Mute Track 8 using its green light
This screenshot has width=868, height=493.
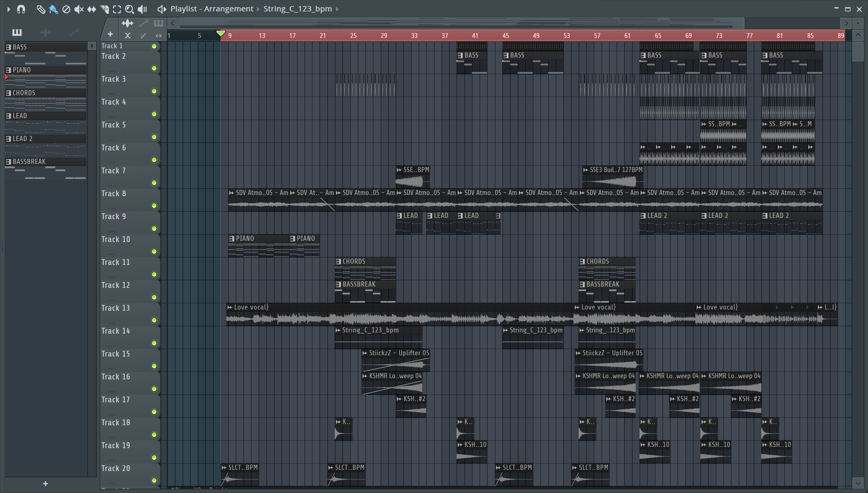[x=154, y=206]
